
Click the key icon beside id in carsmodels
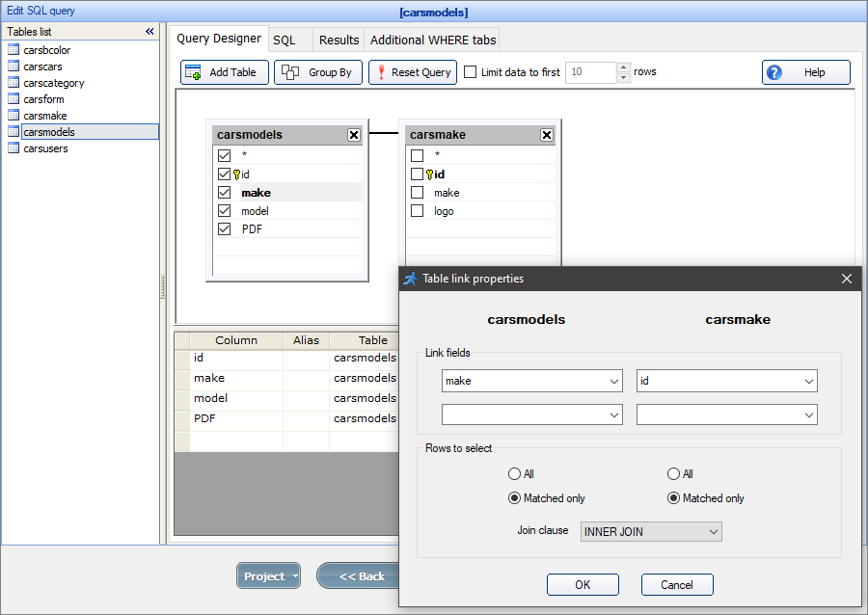tap(239, 174)
